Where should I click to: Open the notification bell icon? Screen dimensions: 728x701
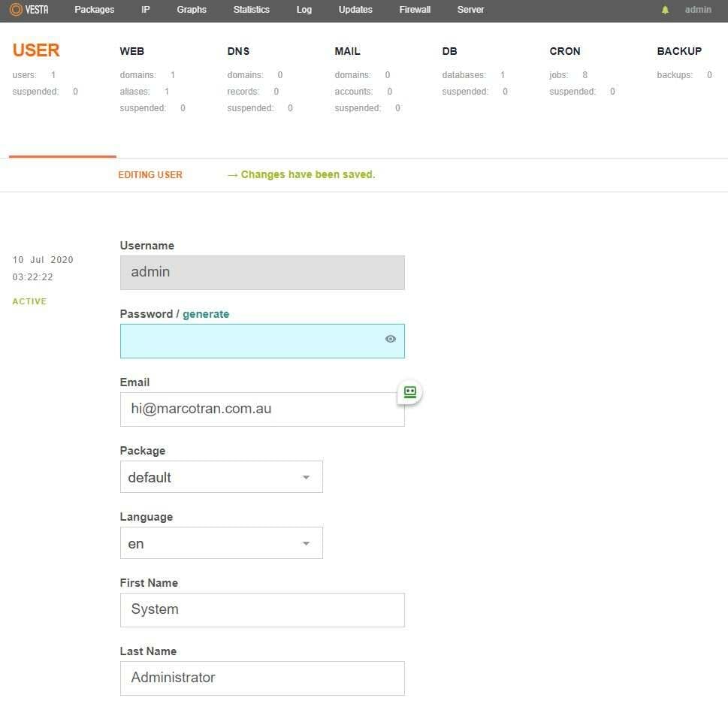[664, 10]
